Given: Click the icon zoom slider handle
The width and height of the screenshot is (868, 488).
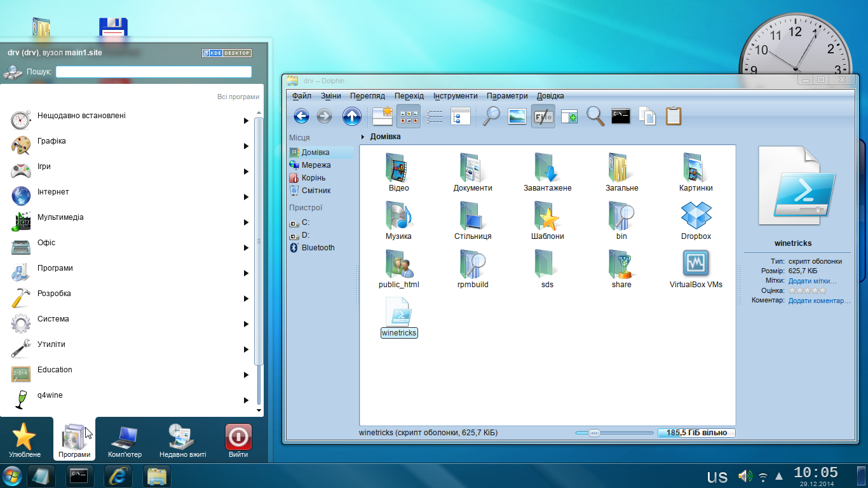Looking at the screenshot, I should [x=594, y=433].
